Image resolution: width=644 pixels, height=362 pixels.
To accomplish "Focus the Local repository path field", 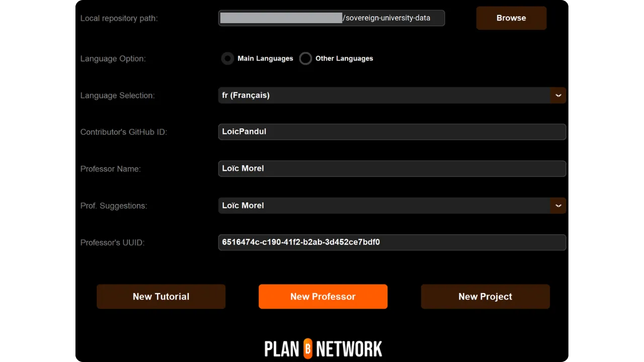I will point(332,18).
